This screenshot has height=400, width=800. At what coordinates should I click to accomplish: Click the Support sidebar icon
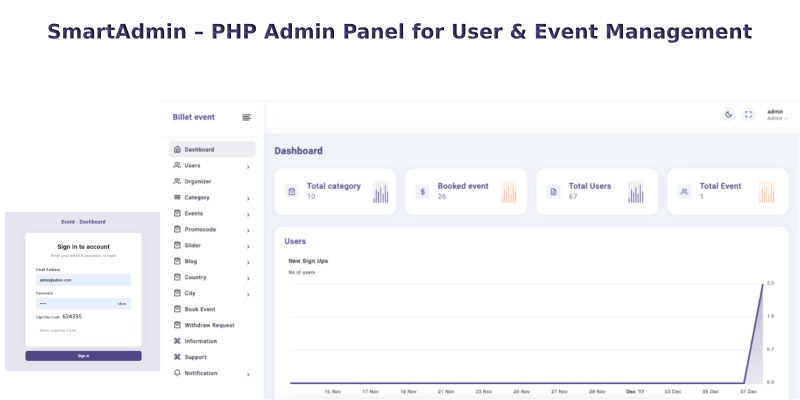coord(177,357)
